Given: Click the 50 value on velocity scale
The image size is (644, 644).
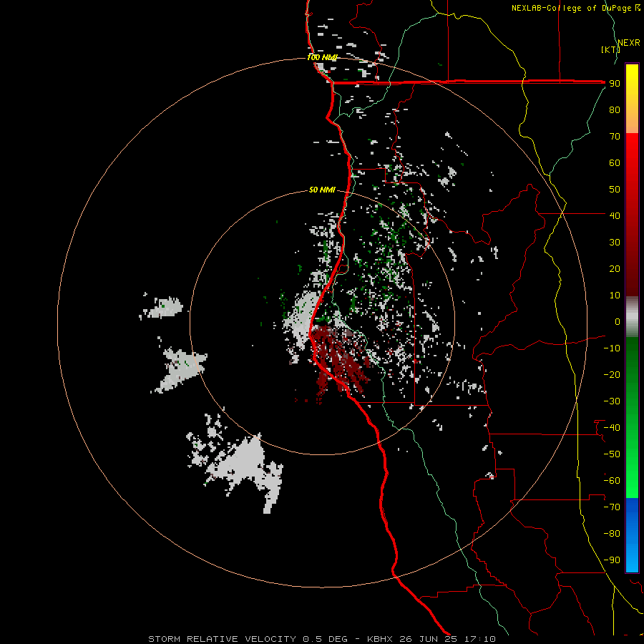Looking at the screenshot, I should click(615, 190).
